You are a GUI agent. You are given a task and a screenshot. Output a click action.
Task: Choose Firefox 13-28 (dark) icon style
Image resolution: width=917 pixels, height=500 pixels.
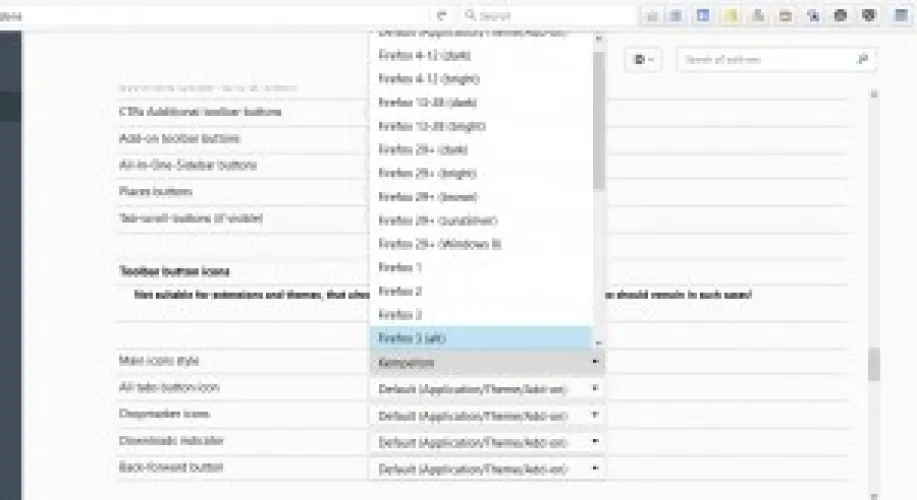tap(481, 102)
